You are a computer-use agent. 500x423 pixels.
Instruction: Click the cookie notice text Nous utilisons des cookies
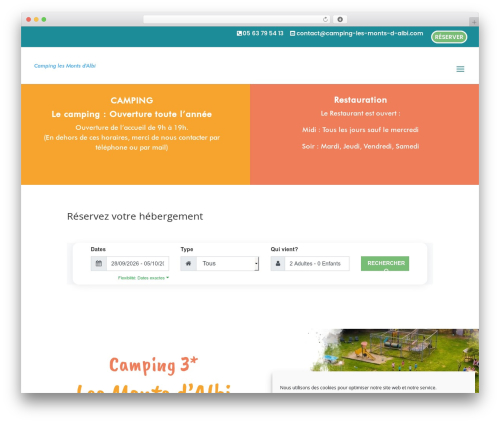tap(358, 388)
